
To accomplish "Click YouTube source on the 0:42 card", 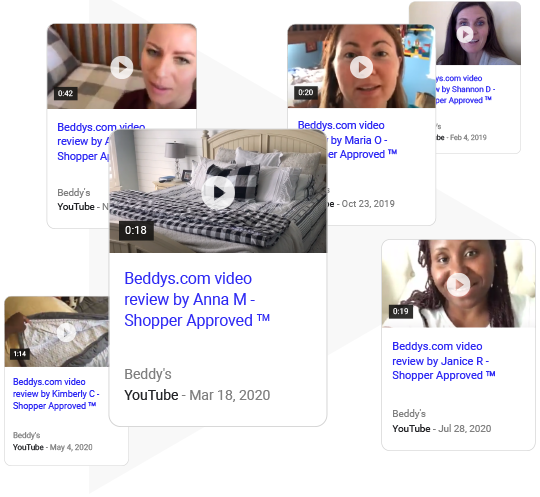I will point(76,207).
